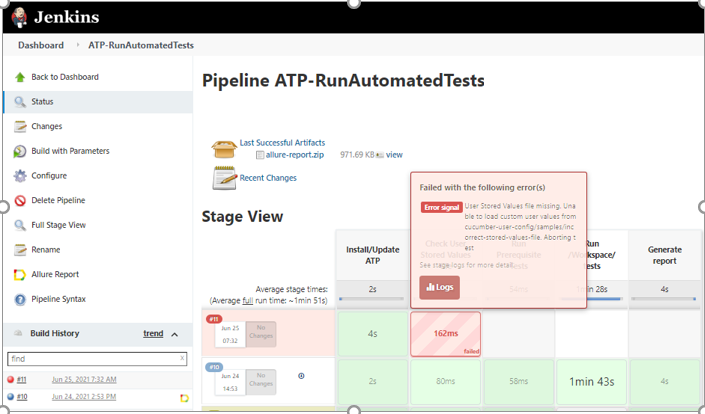Screen dimensions: 705x414
Task: Click the Configure gear icon
Action: (x=20, y=176)
